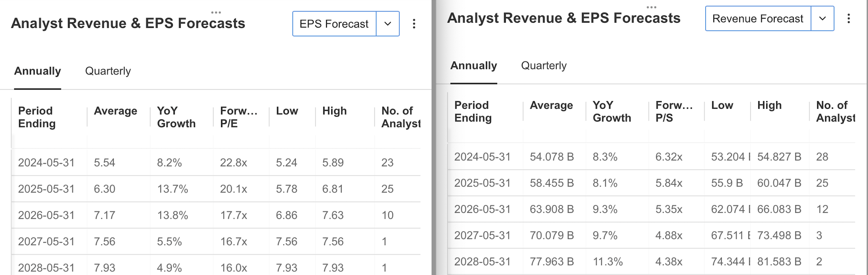Sort by YoY Growth in EPS table
The width and height of the screenshot is (868, 275).
[x=176, y=117]
